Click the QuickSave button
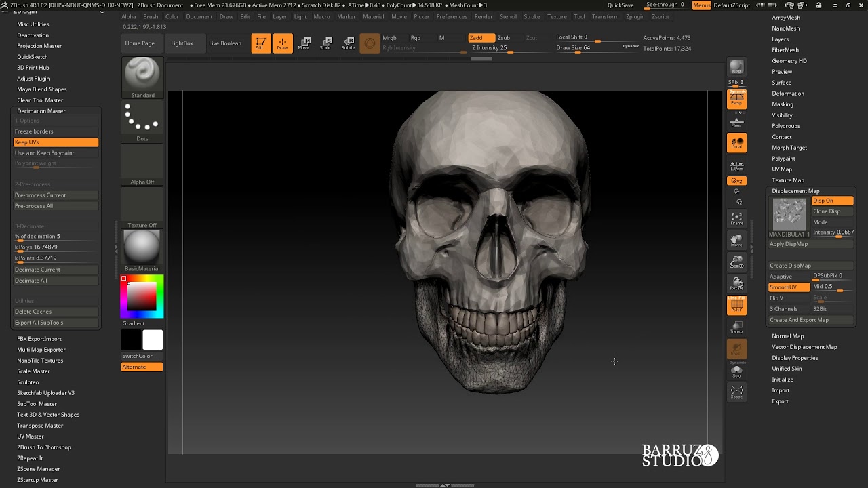This screenshot has height=488, width=868. coord(620,5)
